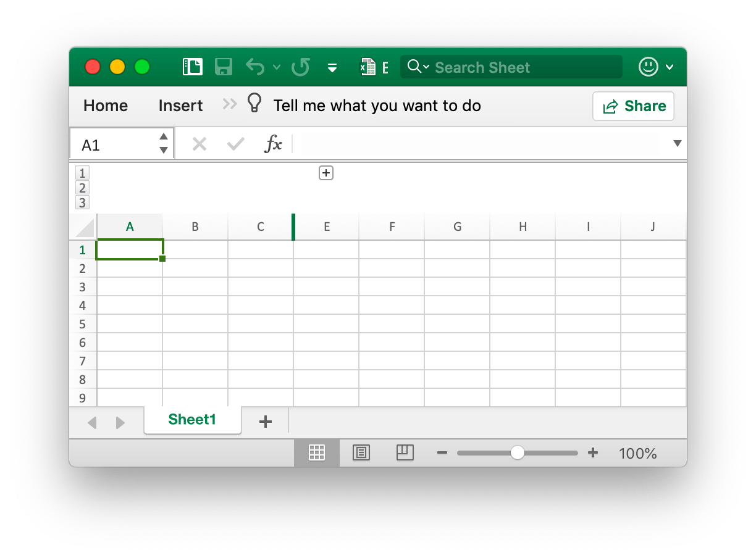
Task: Click outline level 2 button
Action: click(x=82, y=188)
